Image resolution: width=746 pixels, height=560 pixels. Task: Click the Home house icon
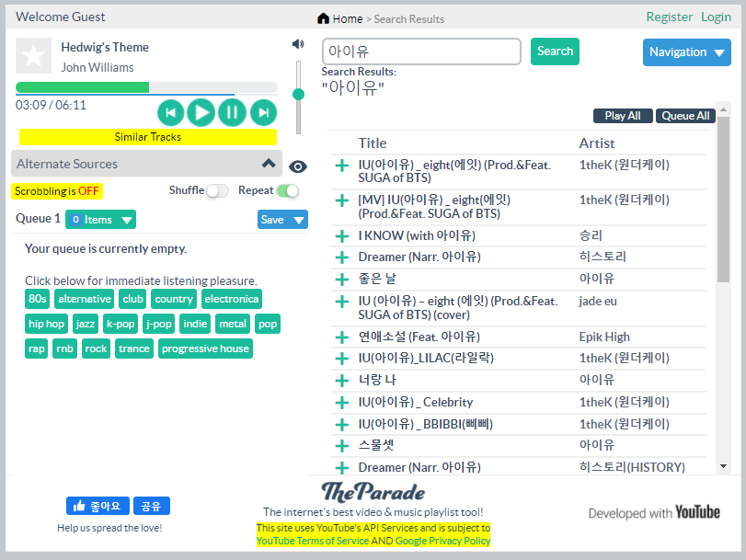pyautogui.click(x=323, y=18)
